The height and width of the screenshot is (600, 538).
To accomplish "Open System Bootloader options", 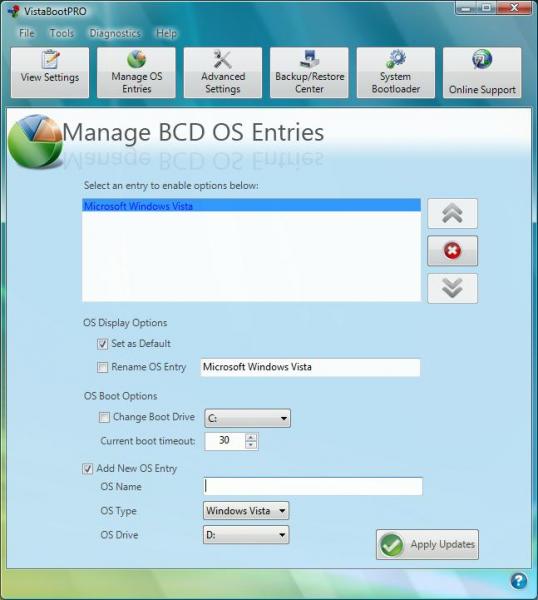I will (x=396, y=73).
